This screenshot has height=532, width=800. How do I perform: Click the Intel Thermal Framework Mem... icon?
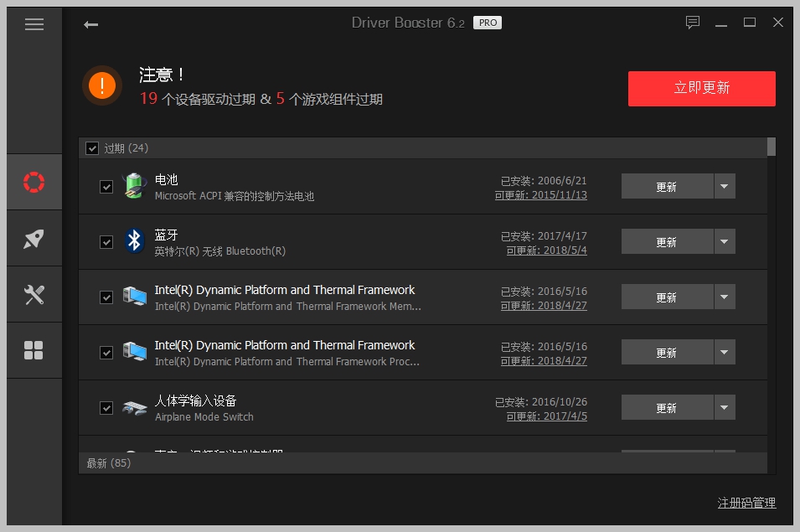135,297
